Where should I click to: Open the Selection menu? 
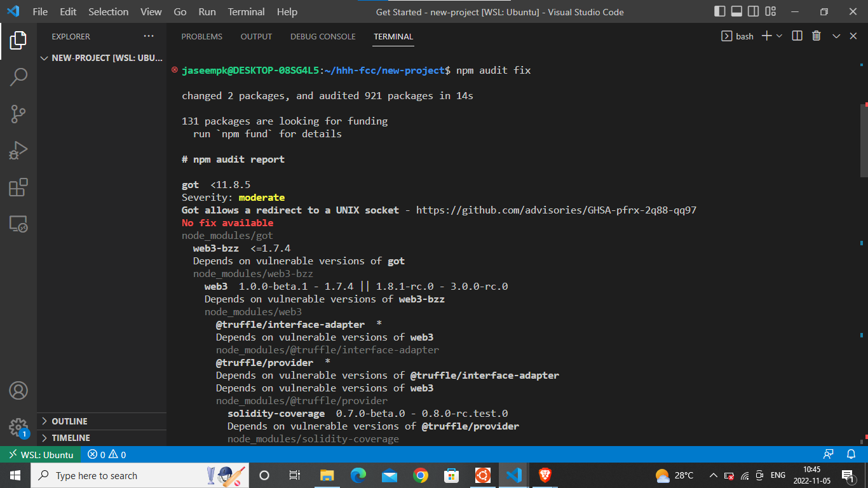(x=108, y=11)
